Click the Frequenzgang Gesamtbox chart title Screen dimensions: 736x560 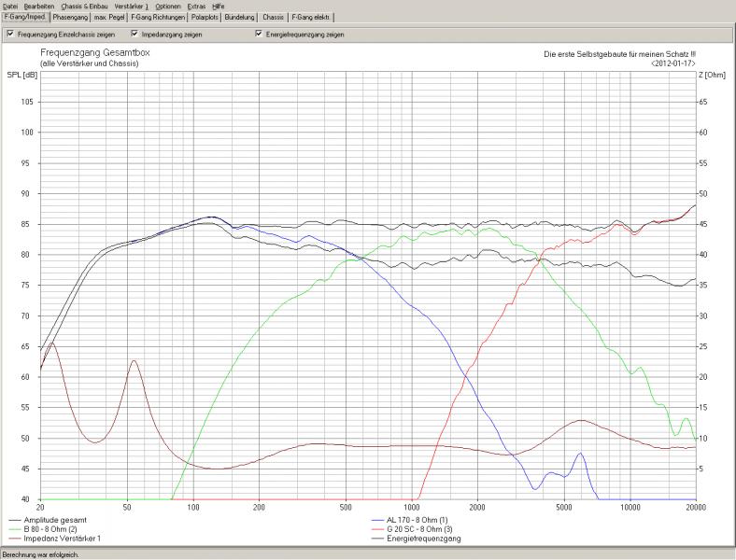pos(94,53)
